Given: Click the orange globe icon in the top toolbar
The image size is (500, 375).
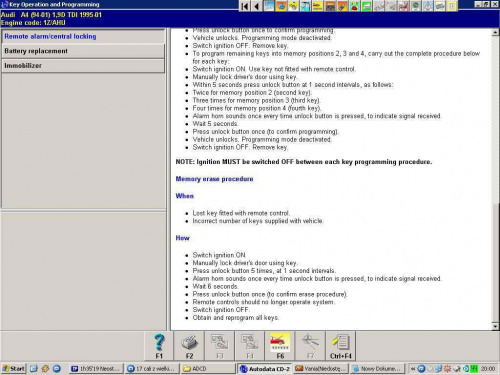Looking at the screenshot, I should [281, 6].
